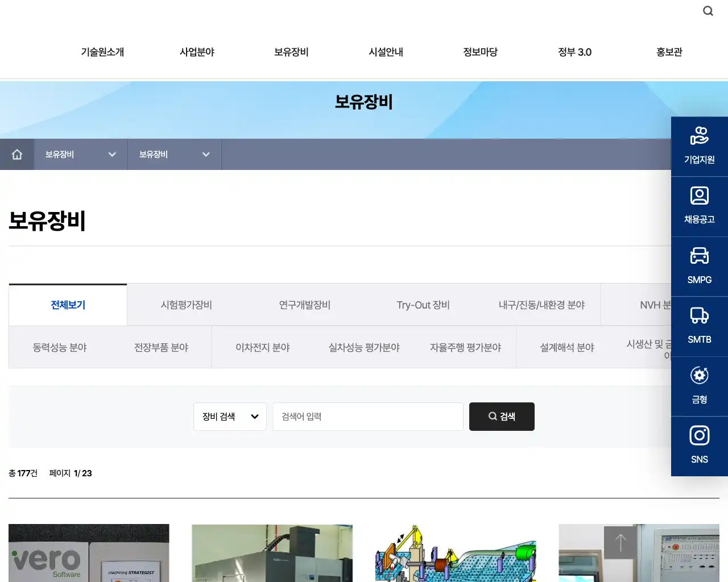Open the site search magnifier icon

click(708, 10)
